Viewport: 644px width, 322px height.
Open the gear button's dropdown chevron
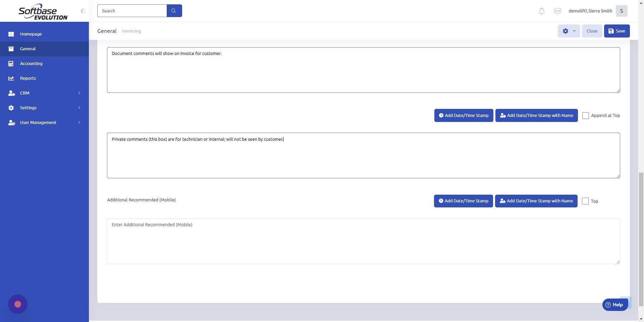pos(574,31)
